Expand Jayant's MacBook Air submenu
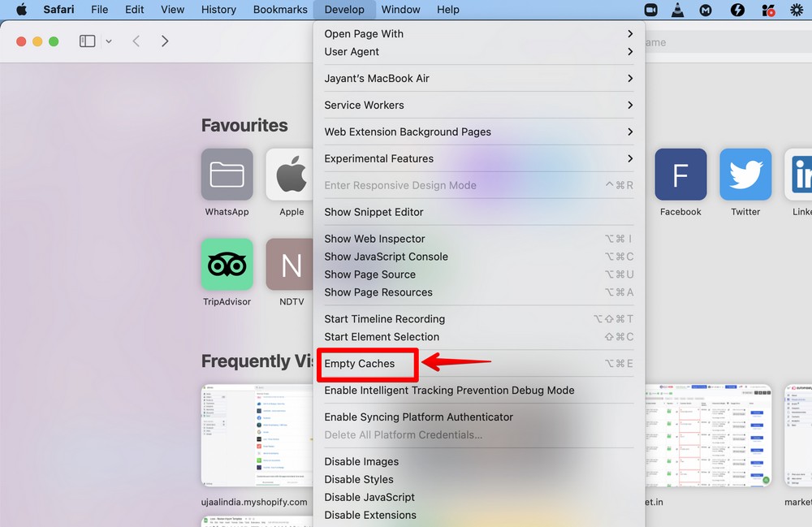Viewport: 812px width, 527px height. (478, 78)
